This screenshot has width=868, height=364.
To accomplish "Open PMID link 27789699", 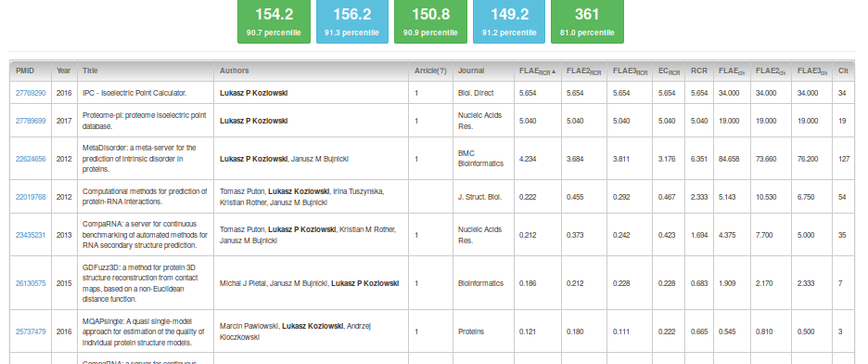I will pyautogui.click(x=31, y=120).
